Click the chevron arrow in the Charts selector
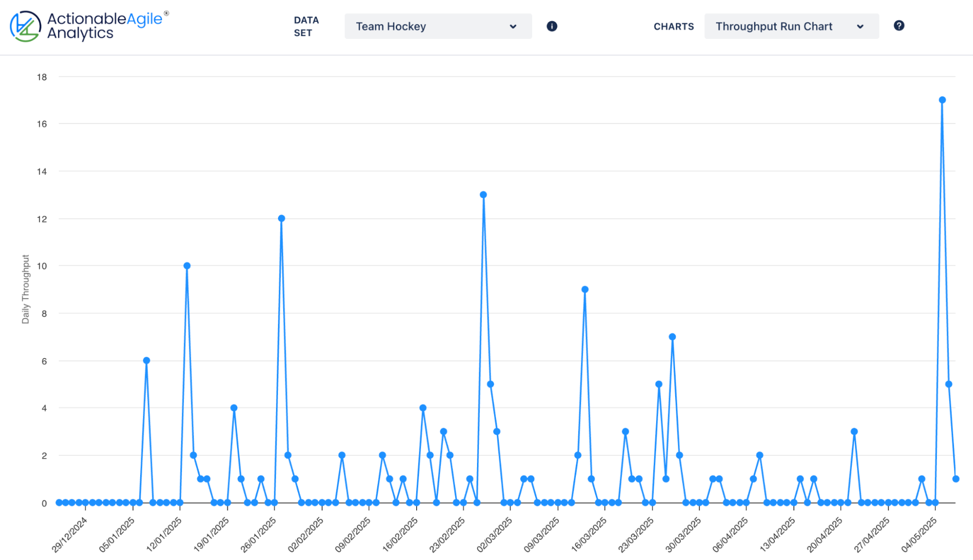This screenshot has height=560, width=973. 860,27
